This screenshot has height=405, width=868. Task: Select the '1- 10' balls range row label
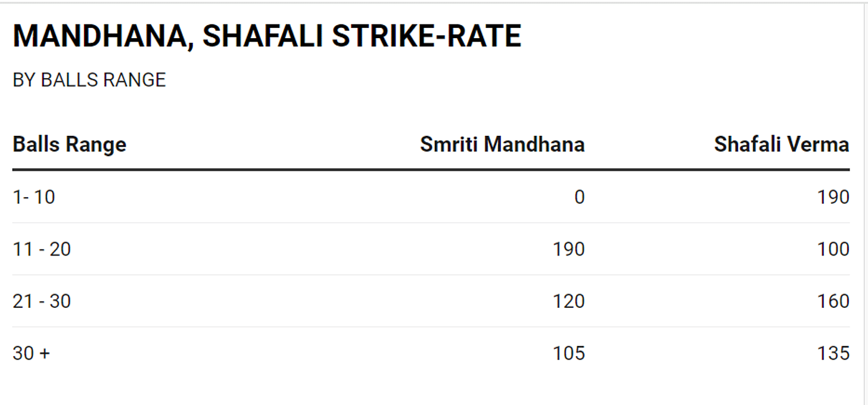(x=34, y=197)
